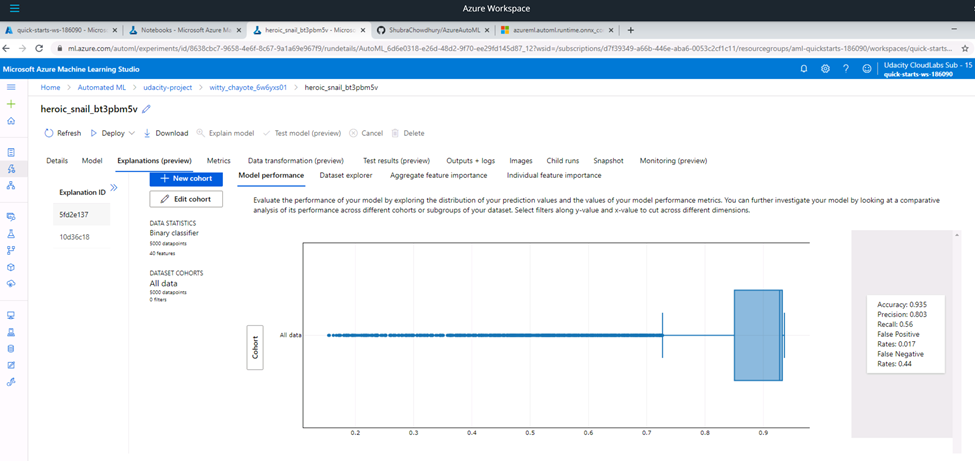Screen dimensions: 975x461
Task: Open Datastores cylinder sidebar icon
Action: click(x=11, y=348)
